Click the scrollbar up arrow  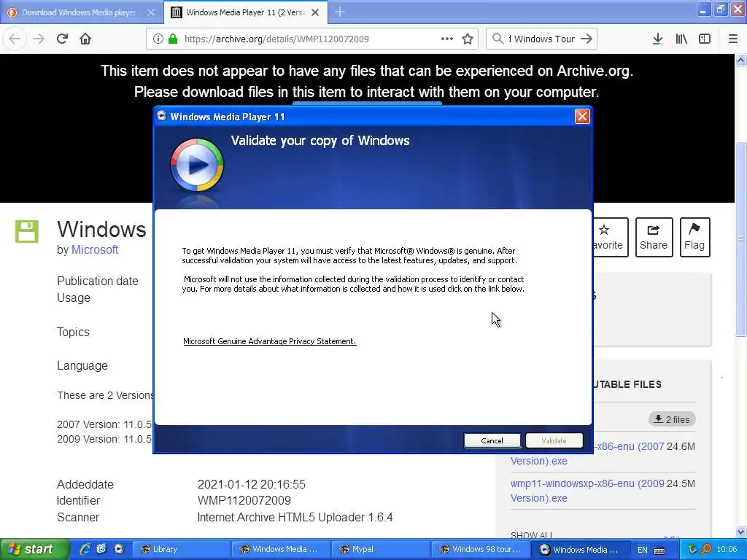tap(741, 60)
